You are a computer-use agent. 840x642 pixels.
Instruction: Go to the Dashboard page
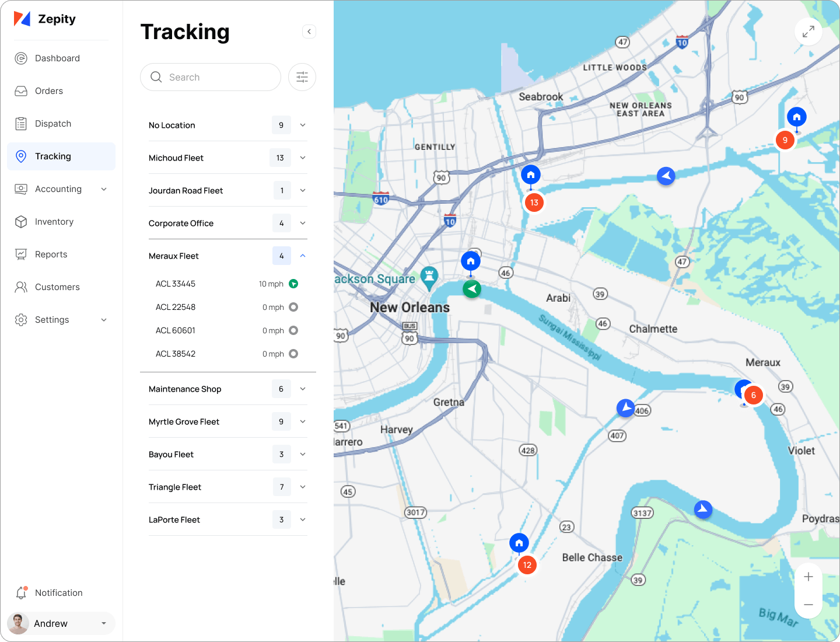[x=57, y=58]
